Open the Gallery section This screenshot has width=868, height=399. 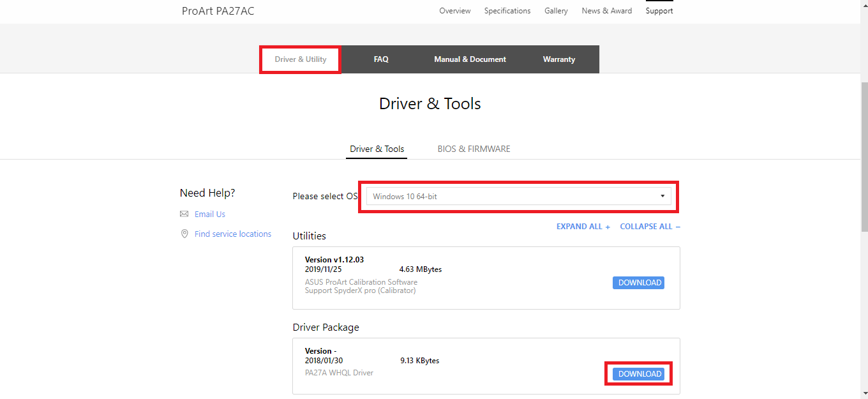pos(556,11)
